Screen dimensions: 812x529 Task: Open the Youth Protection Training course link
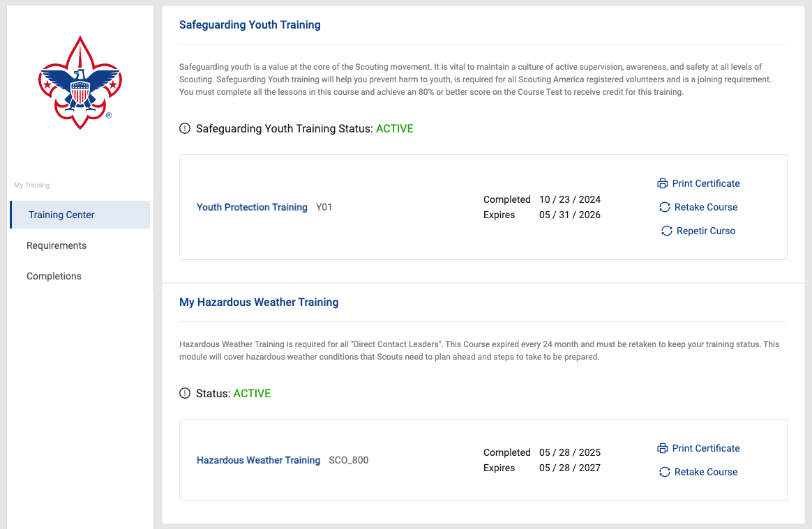(x=252, y=207)
